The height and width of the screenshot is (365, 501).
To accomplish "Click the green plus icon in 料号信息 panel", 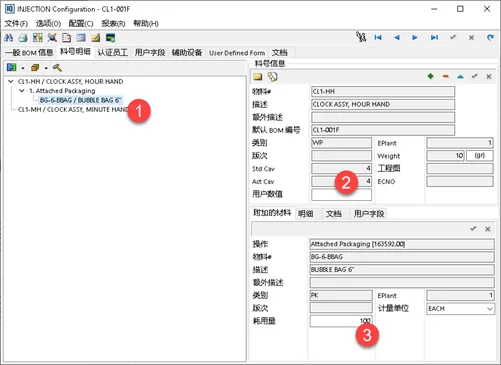I will (x=431, y=76).
